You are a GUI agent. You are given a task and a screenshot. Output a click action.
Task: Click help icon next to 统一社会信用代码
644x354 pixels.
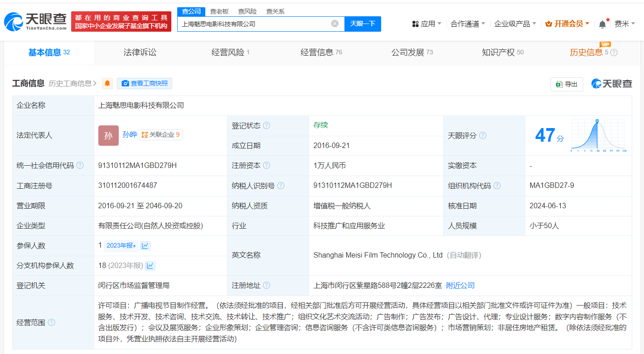coord(80,165)
